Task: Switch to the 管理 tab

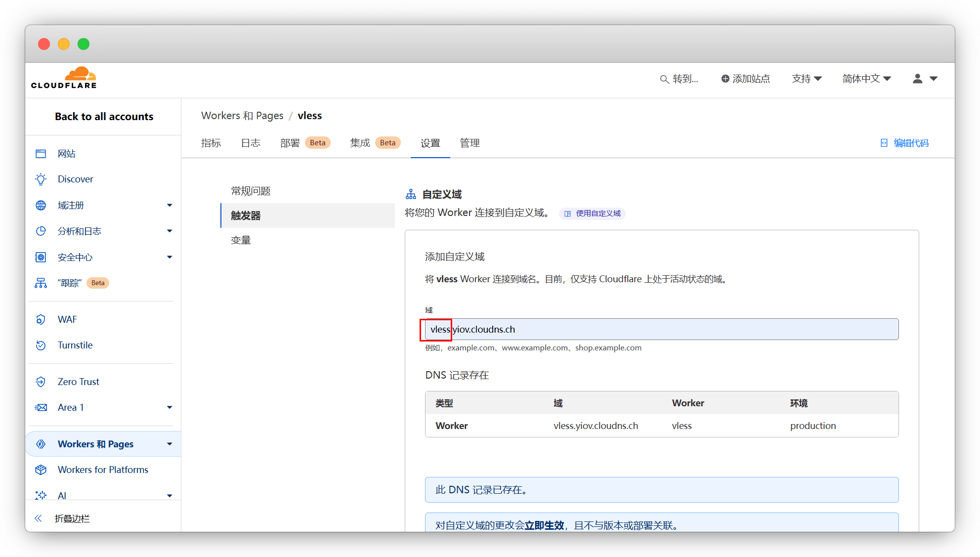Action: click(469, 143)
